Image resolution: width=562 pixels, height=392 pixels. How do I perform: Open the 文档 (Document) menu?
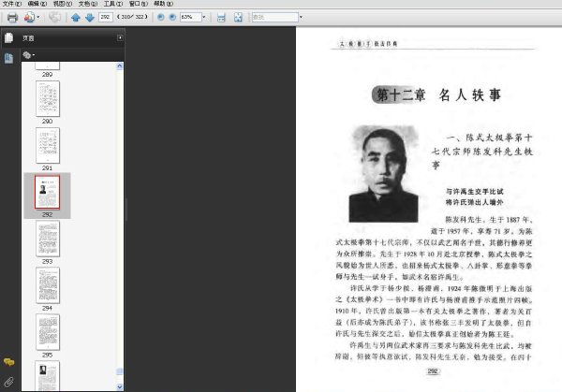click(x=88, y=4)
